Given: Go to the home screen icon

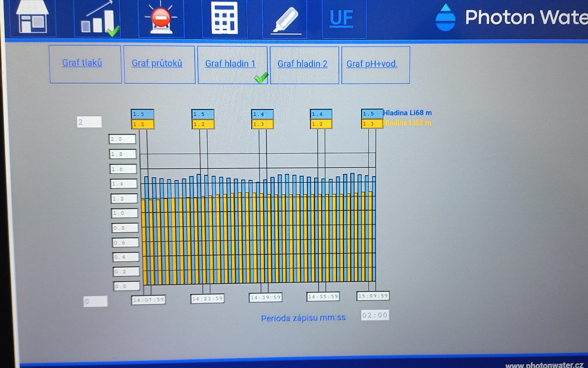Looking at the screenshot, I should point(32,17).
